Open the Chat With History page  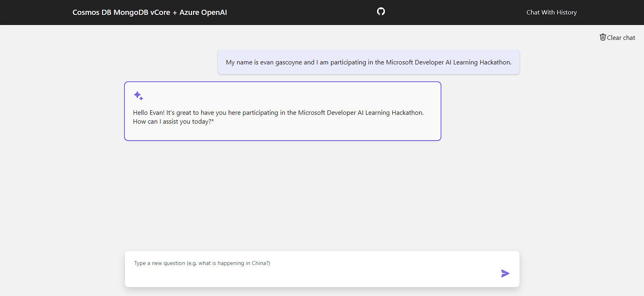click(551, 12)
